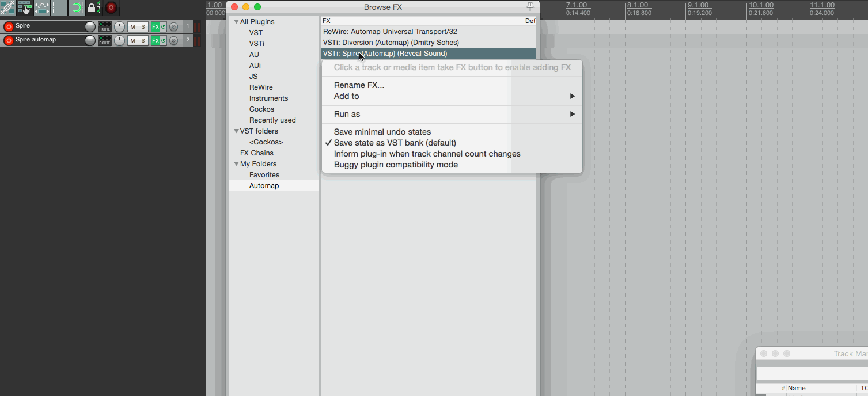Select Instruments in plugin tree
The height and width of the screenshot is (396, 868).
(x=268, y=98)
